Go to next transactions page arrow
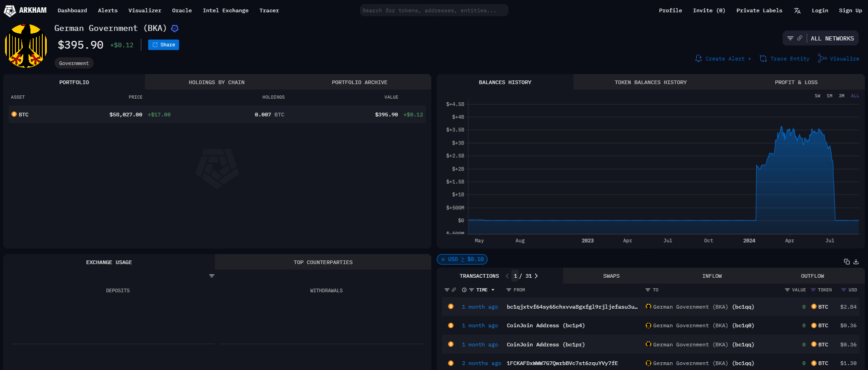The width and height of the screenshot is (868, 370). coord(536,276)
